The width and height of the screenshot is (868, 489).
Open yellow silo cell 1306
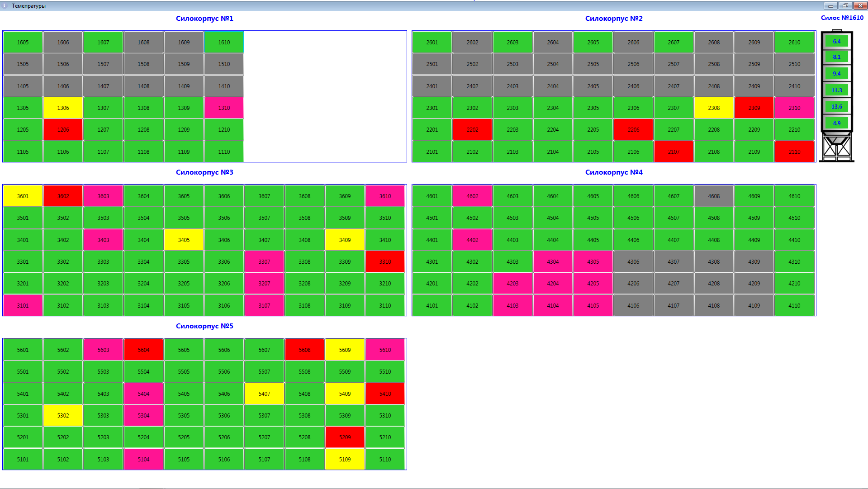point(63,108)
